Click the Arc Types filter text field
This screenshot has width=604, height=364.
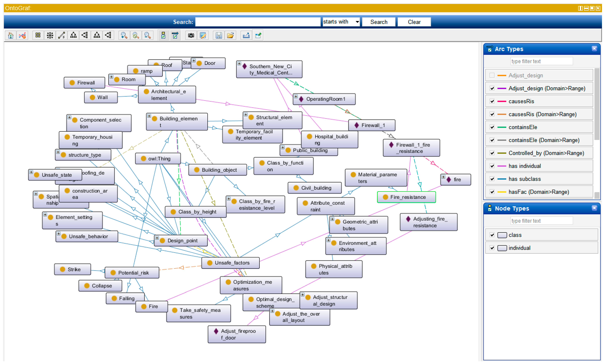click(x=541, y=61)
